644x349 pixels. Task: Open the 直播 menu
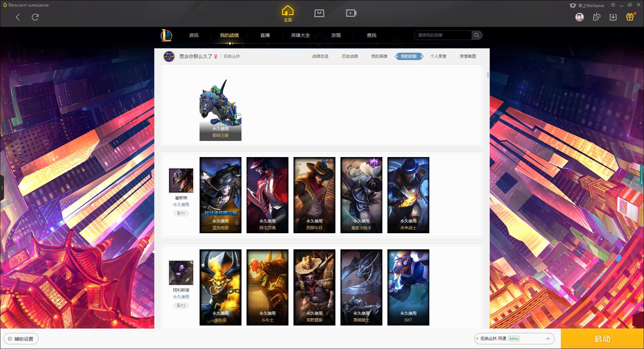pos(265,35)
